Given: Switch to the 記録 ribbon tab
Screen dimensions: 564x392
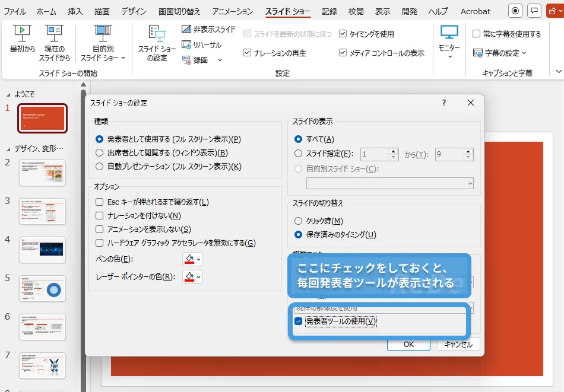Looking at the screenshot, I should coord(330,11).
